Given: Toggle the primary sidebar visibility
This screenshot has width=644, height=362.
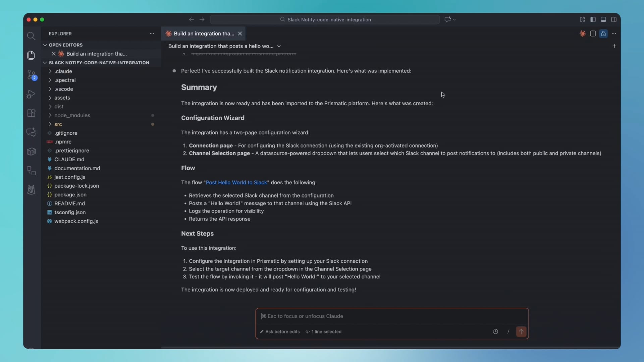Looking at the screenshot, I should tap(593, 19).
